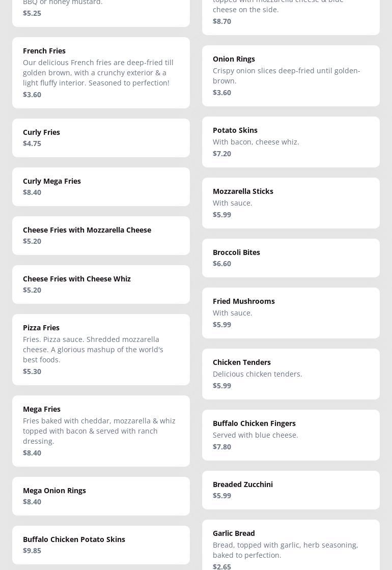Select the Broccoli Bites card
This screenshot has width=392, height=570.
(291, 258)
